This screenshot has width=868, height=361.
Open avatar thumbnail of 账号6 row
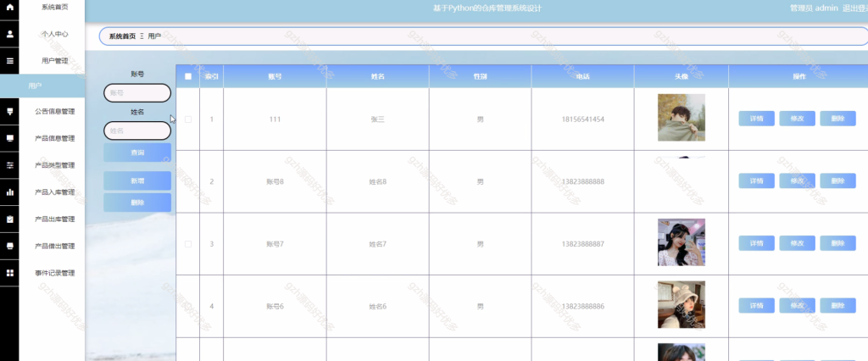[682, 304]
